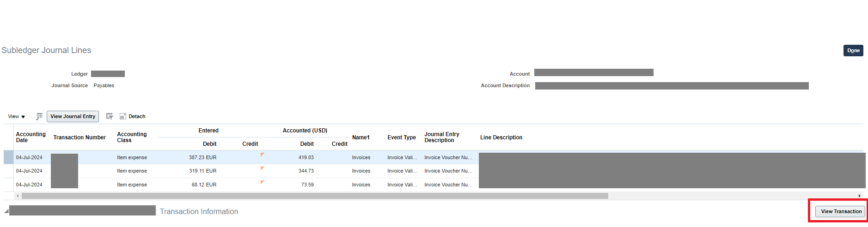868x227 pixels.
Task: Click the Entered column group header
Action: (x=208, y=131)
